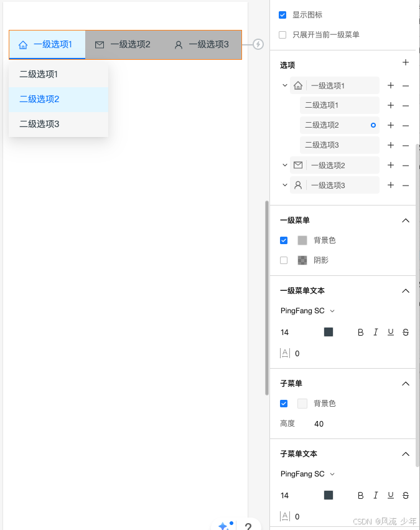
Task: Add a child under the 一级选项2 option row
Action: point(391,165)
